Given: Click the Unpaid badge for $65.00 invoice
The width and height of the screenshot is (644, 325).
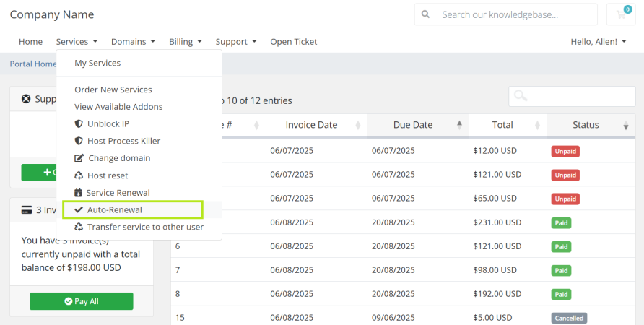Looking at the screenshot, I should (565, 199).
